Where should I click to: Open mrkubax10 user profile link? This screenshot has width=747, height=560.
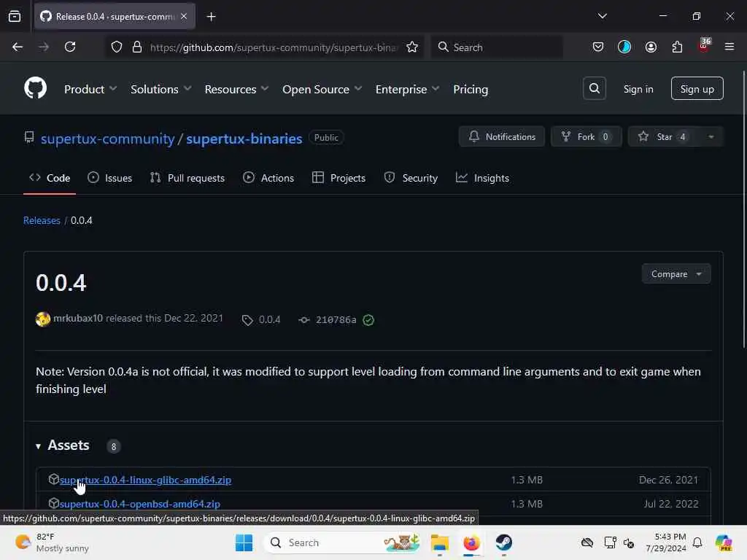(77, 318)
